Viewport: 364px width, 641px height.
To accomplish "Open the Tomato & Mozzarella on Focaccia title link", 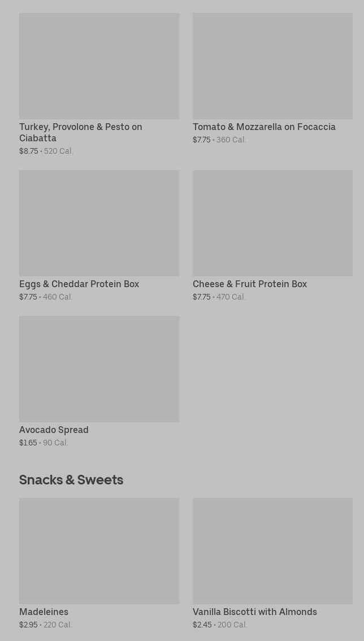I will tap(264, 127).
